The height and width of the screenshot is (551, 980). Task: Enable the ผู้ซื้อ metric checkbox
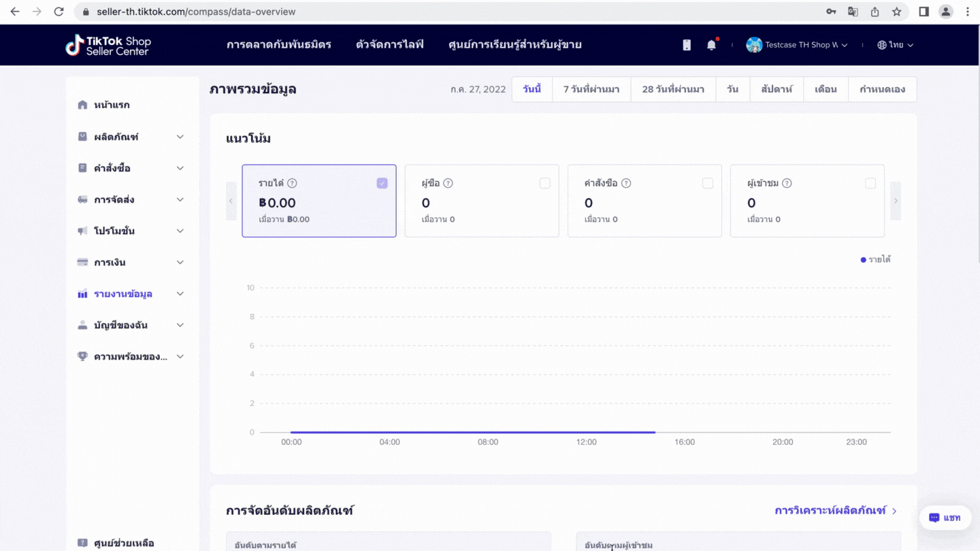point(544,183)
